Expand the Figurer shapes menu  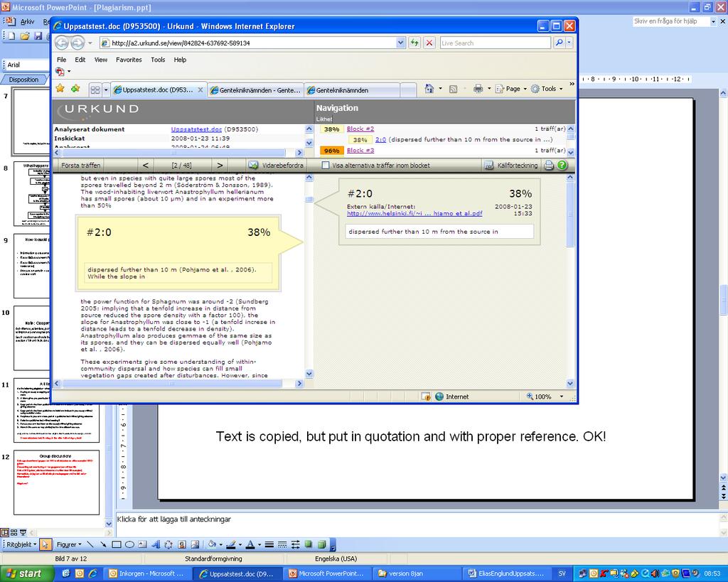click(x=69, y=544)
